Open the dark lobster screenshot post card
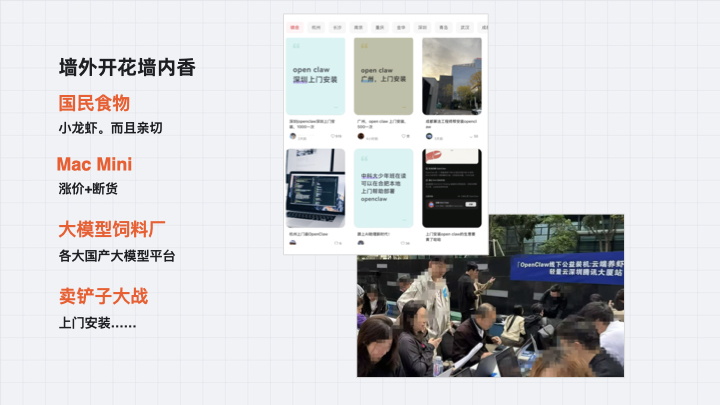Screen dimensions: 720x405 pos(451,188)
